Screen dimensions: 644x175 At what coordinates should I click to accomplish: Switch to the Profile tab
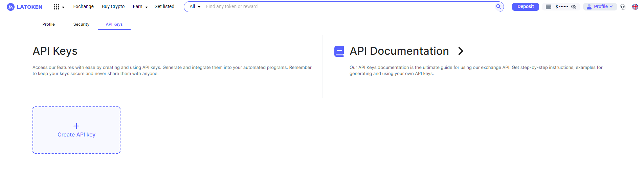coord(48,24)
